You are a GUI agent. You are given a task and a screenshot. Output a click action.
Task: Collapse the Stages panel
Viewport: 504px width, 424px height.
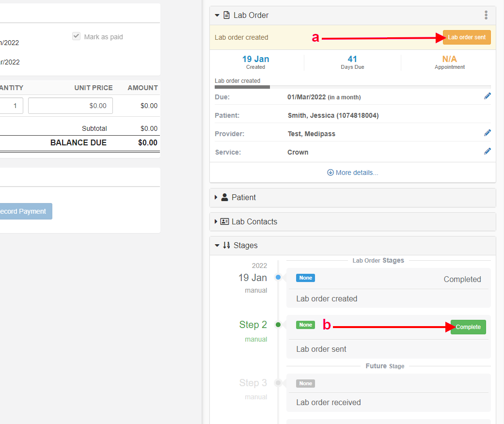coord(217,245)
